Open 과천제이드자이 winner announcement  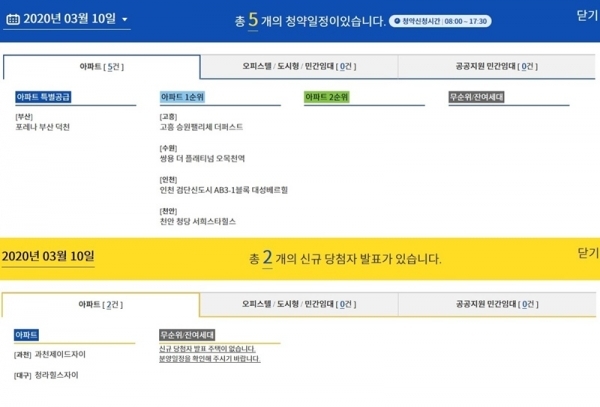pyautogui.click(x=60, y=355)
